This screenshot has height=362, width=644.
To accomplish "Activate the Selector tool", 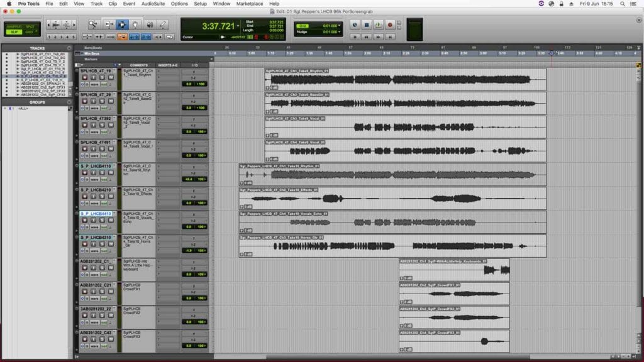I will pos(122,25).
